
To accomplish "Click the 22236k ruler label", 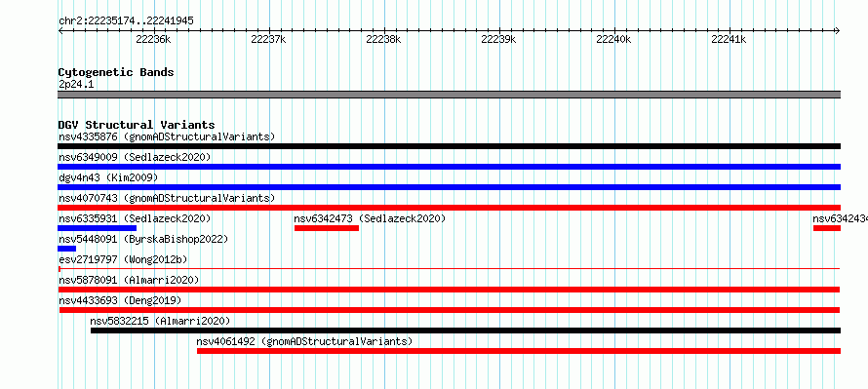I will tap(153, 39).
